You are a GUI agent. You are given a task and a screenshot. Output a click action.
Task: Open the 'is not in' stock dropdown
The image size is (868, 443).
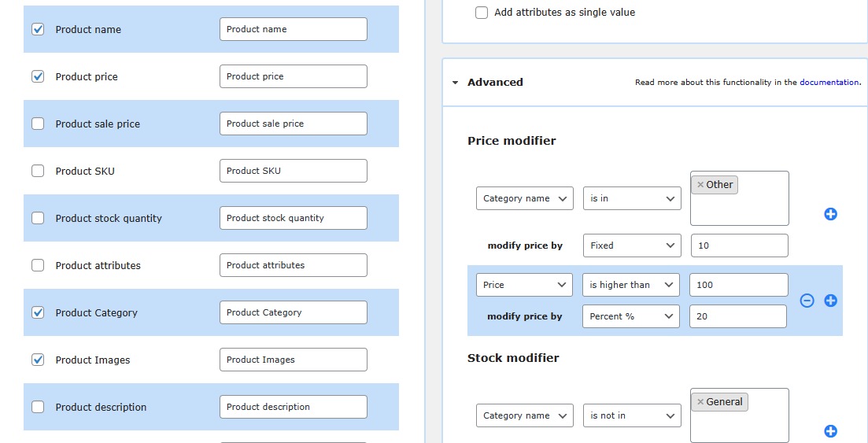pyautogui.click(x=632, y=415)
